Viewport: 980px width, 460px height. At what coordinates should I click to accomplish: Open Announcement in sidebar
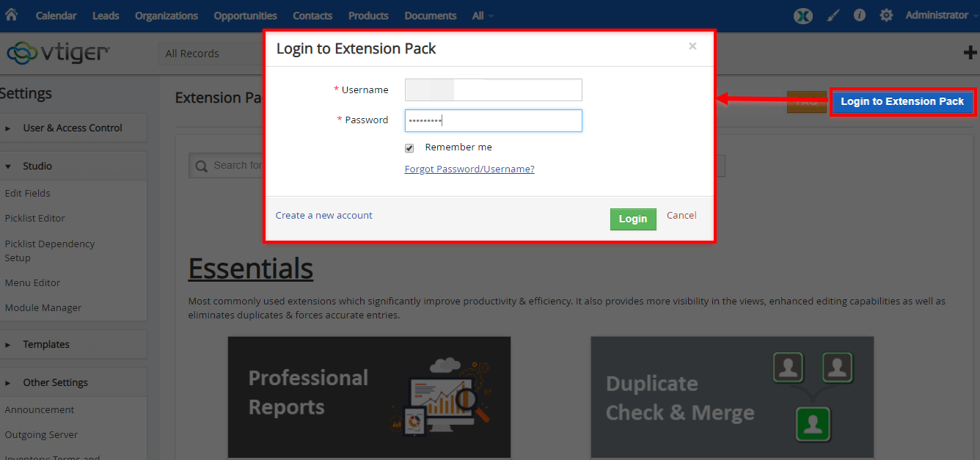40,410
